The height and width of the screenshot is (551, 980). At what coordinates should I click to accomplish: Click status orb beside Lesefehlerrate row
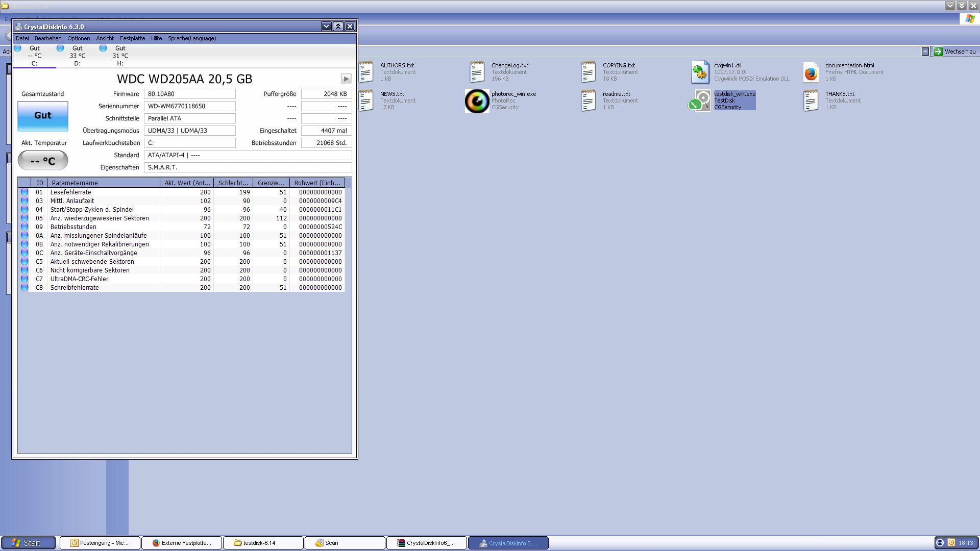point(24,192)
